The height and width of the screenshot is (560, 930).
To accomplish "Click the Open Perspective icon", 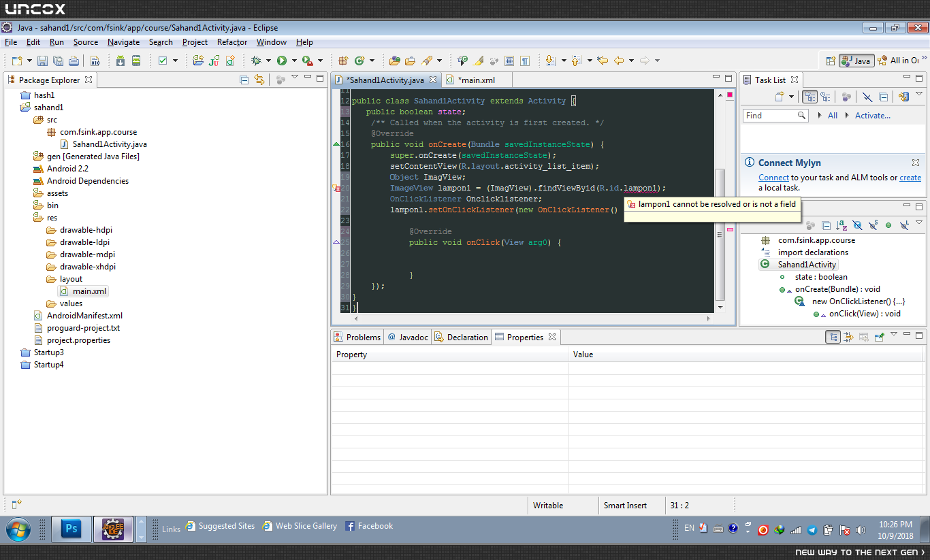I will tap(830, 61).
